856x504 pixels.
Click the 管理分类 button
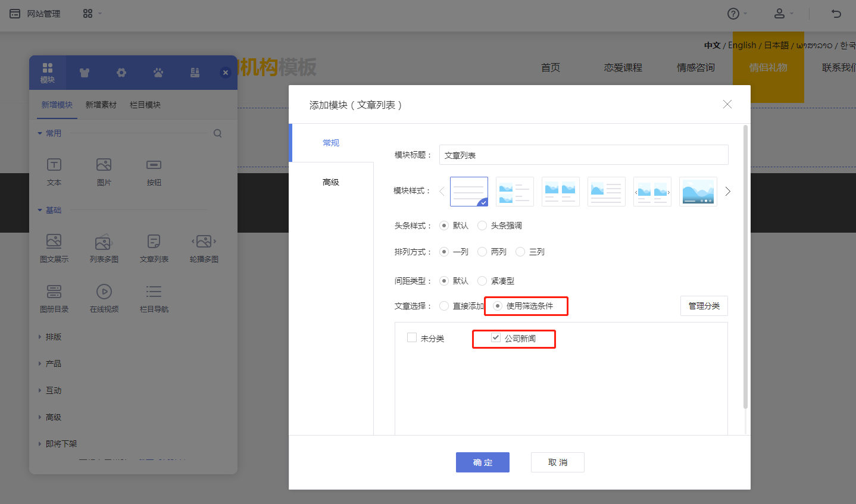click(x=704, y=306)
